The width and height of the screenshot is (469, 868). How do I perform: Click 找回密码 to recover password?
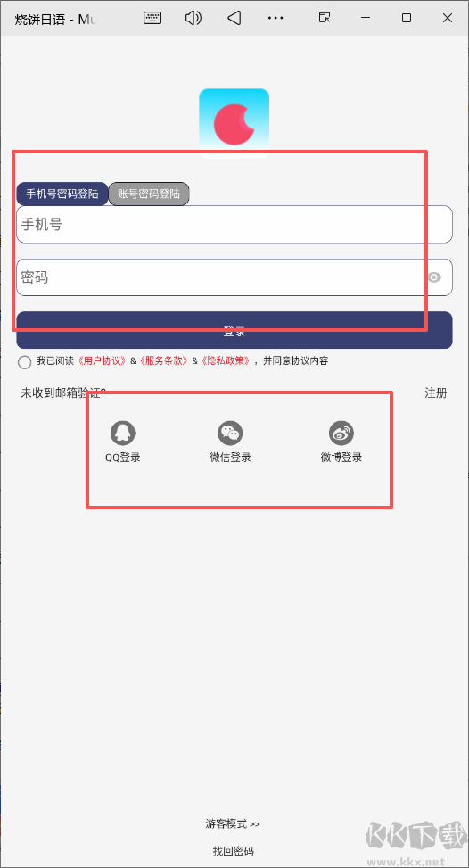(x=234, y=851)
